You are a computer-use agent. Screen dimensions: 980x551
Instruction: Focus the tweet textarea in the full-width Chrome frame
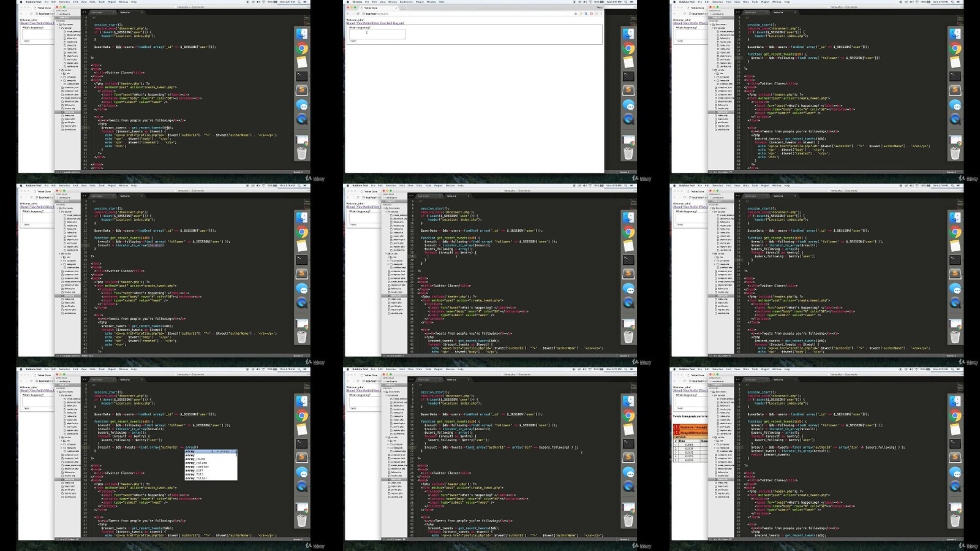click(x=377, y=34)
